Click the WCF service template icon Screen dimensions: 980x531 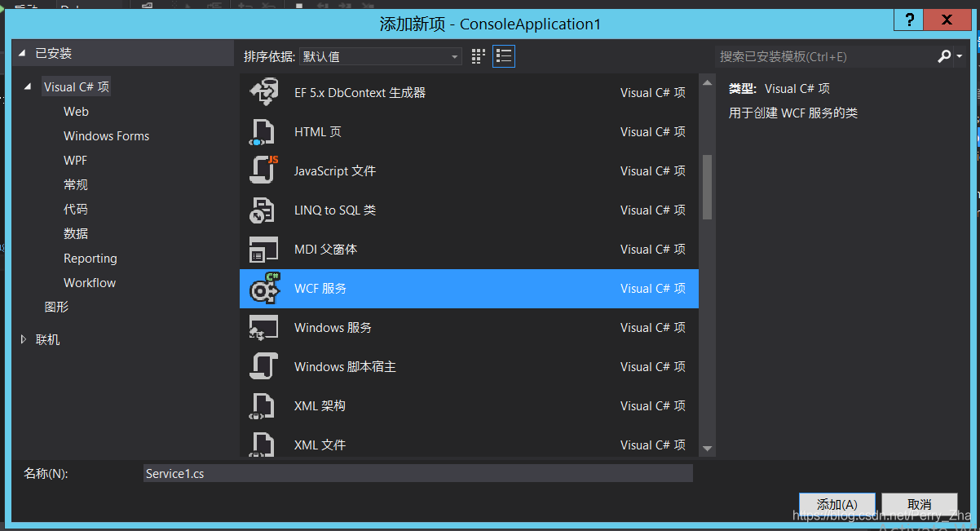pos(263,288)
